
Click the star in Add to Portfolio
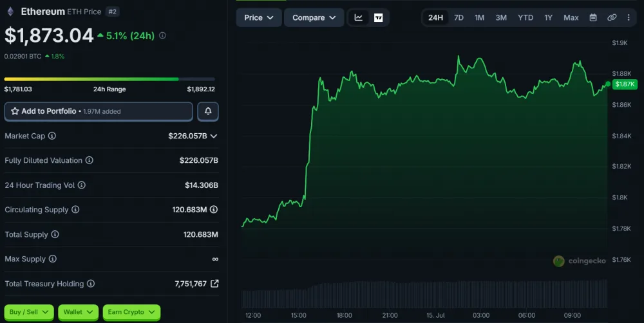pos(15,111)
